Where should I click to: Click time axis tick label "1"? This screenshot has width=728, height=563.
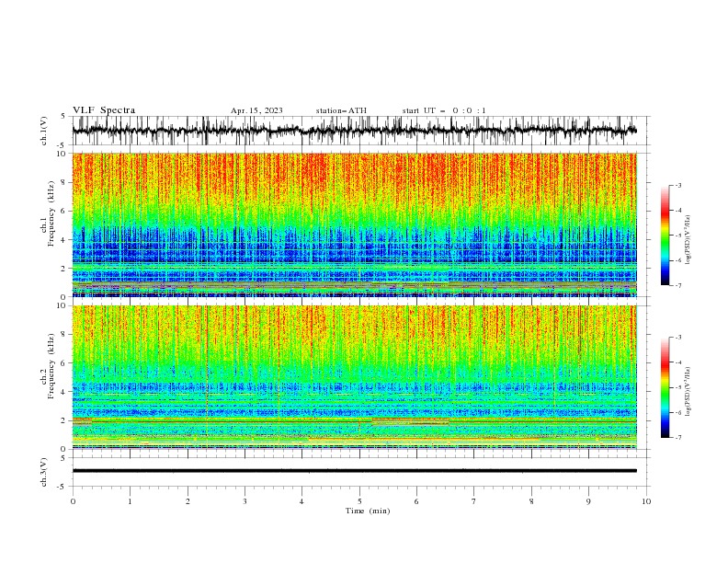(x=130, y=501)
